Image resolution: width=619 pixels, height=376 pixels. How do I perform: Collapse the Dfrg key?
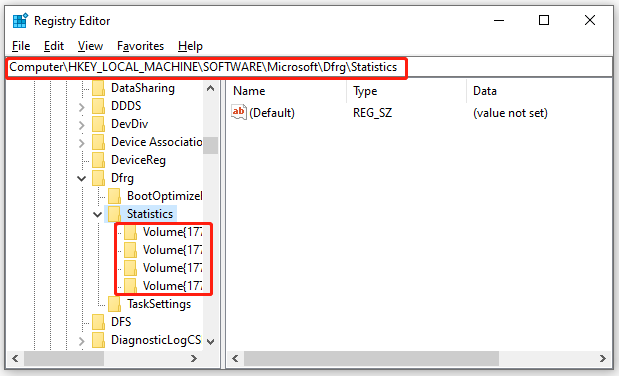click(x=81, y=179)
